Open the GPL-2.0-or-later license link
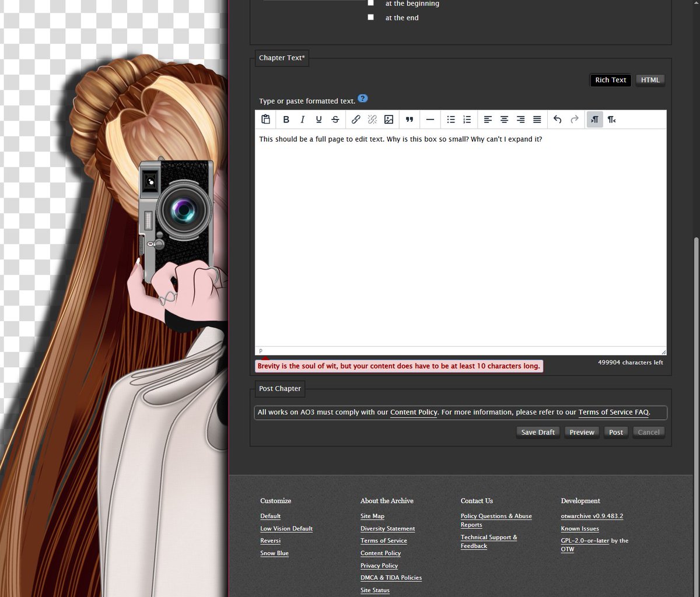The image size is (700, 597). click(585, 541)
